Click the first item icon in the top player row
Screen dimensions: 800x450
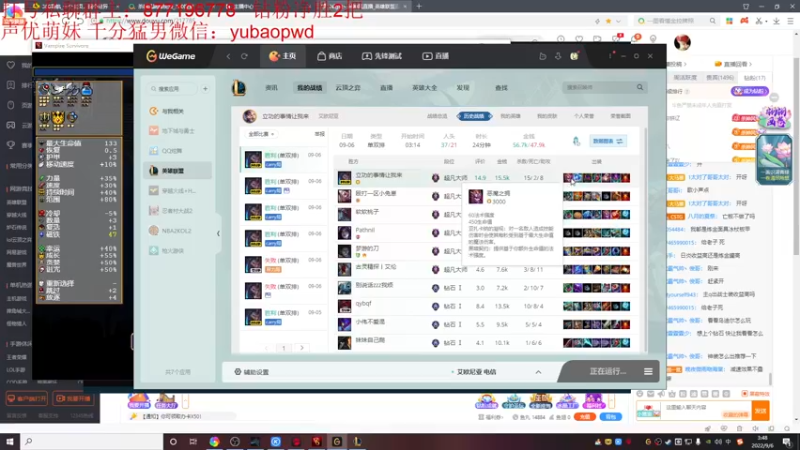click(x=568, y=178)
